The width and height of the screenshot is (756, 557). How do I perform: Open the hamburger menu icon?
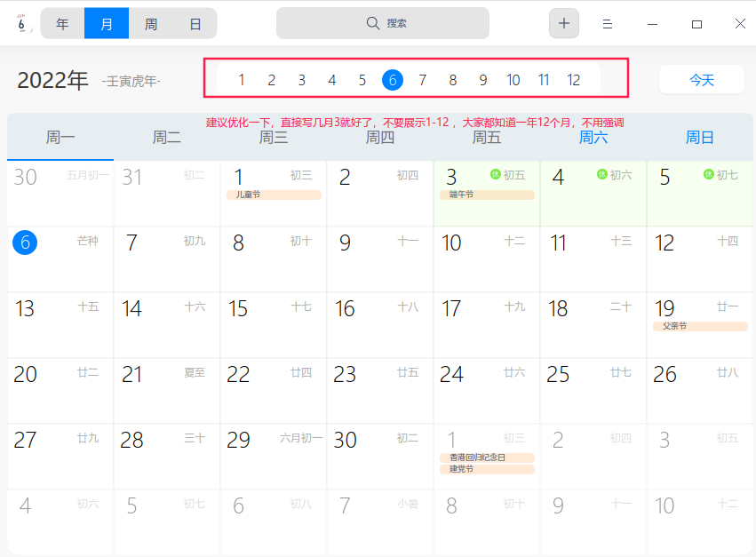click(608, 24)
